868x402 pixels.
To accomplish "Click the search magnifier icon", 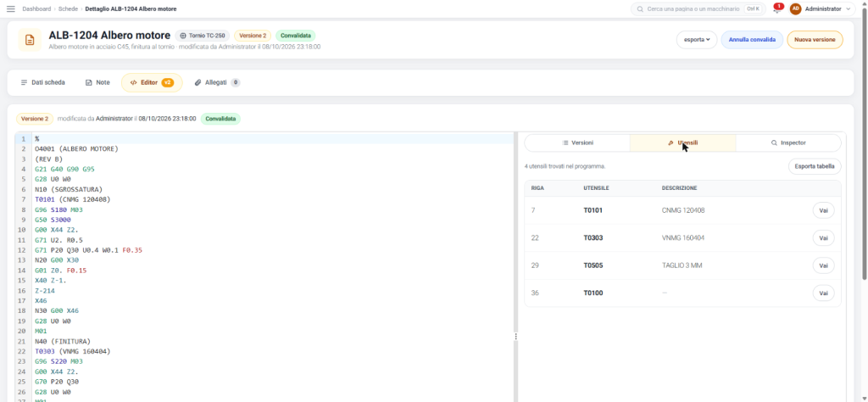I will pos(640,9).
